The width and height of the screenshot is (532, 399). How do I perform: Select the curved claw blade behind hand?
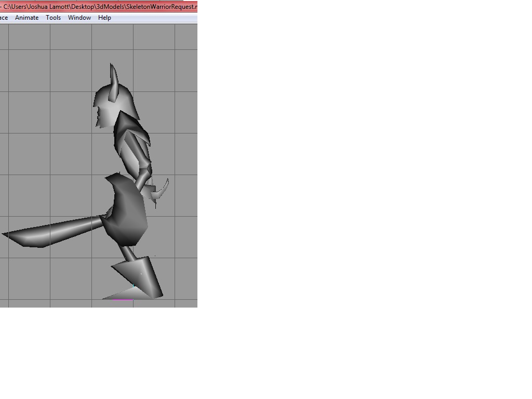(162, 190)
